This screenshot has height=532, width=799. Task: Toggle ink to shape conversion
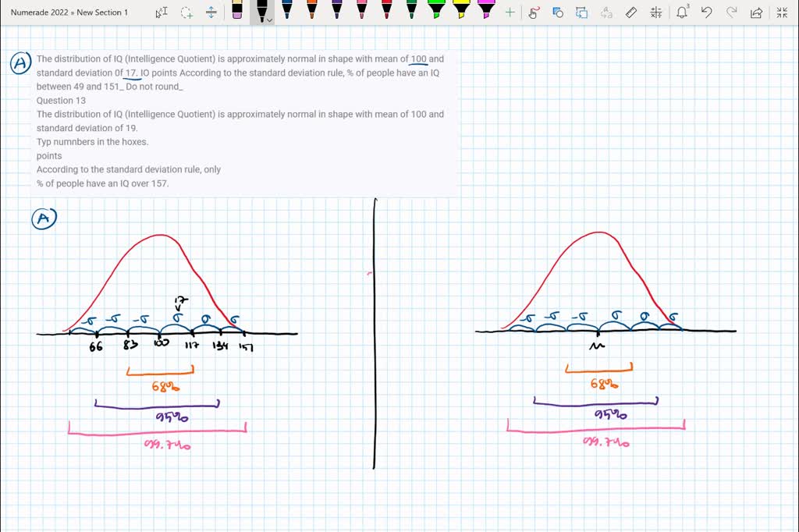tap(581, 12)
